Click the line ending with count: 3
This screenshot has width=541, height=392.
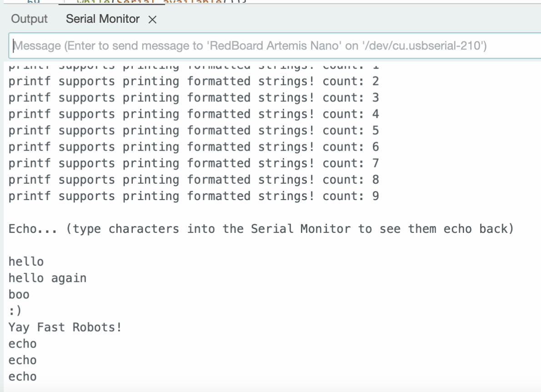pyautogui.click(x=194, y=98)
